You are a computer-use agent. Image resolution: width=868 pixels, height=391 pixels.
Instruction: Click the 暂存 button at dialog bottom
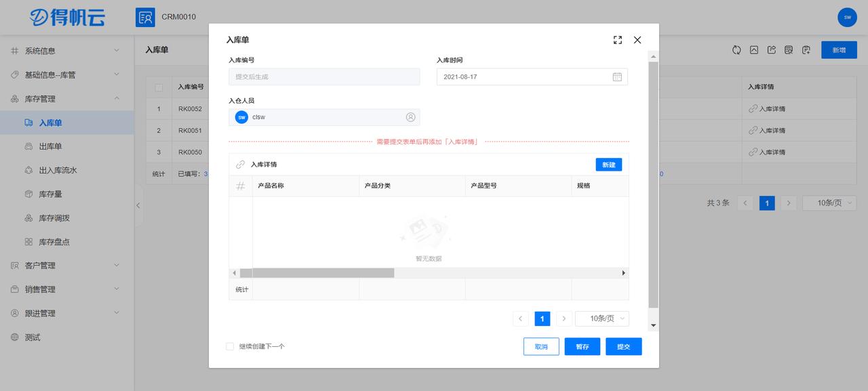(x=582, y=346)
